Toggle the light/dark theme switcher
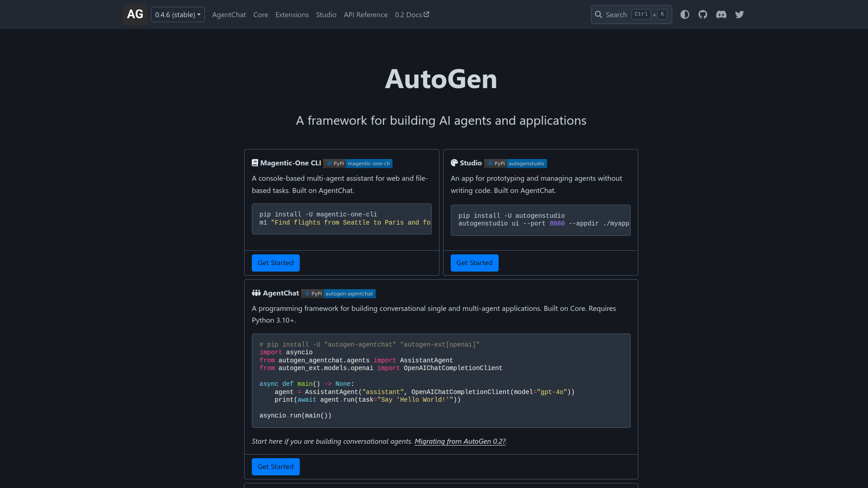Screen dimensions: 868x488 (685, 14)
